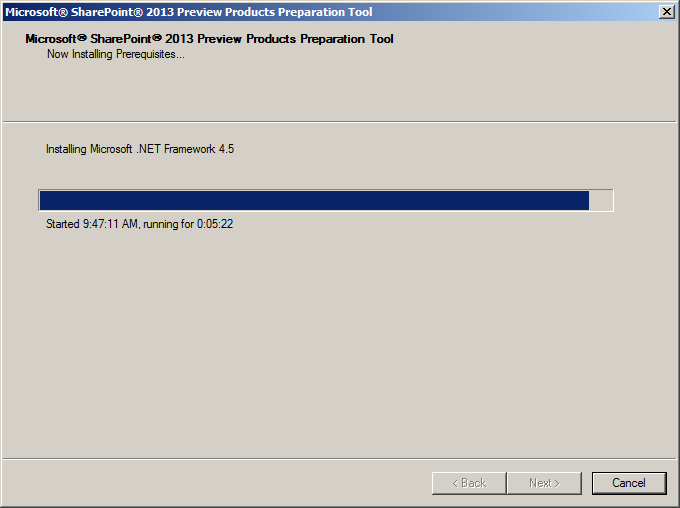Image resolution: width=680 pixels, height=508 pixels.
Task: Click empty title bar space left of close button
Action: coord(520,12)
